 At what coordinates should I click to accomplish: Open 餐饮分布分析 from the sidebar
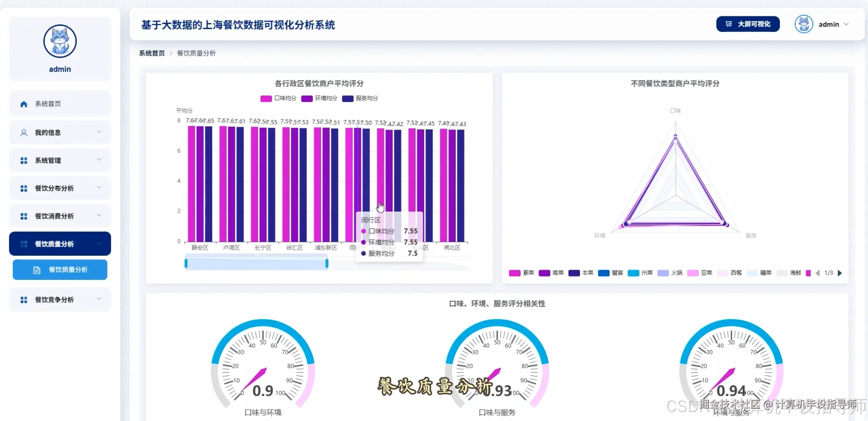click(53, 188)
